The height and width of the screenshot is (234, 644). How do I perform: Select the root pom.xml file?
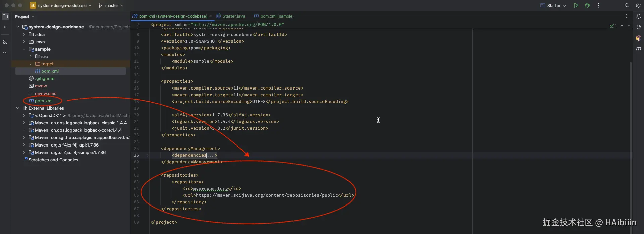(43, 101)
